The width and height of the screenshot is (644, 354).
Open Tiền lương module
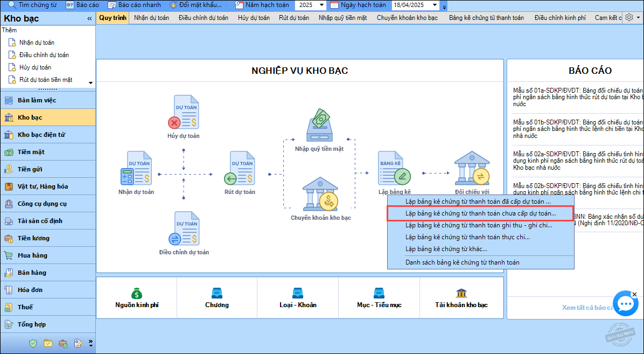coord(47,238)
